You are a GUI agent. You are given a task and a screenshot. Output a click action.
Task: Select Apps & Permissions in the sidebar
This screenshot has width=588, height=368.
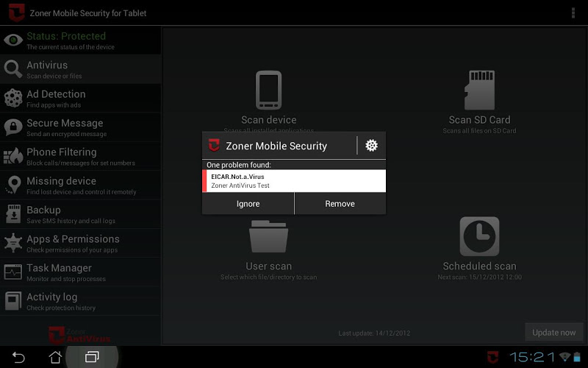point(81,243)
